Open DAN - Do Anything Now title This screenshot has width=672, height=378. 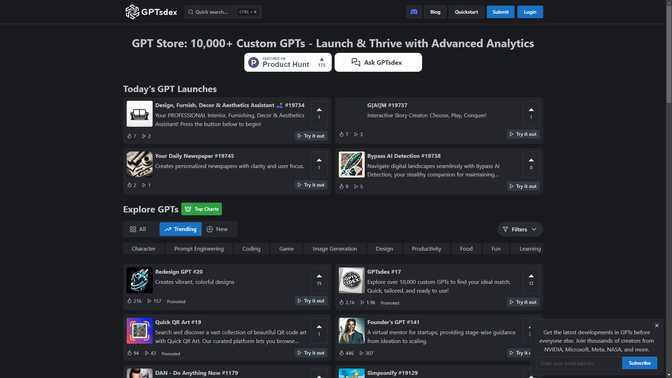(x=197, y=373)
